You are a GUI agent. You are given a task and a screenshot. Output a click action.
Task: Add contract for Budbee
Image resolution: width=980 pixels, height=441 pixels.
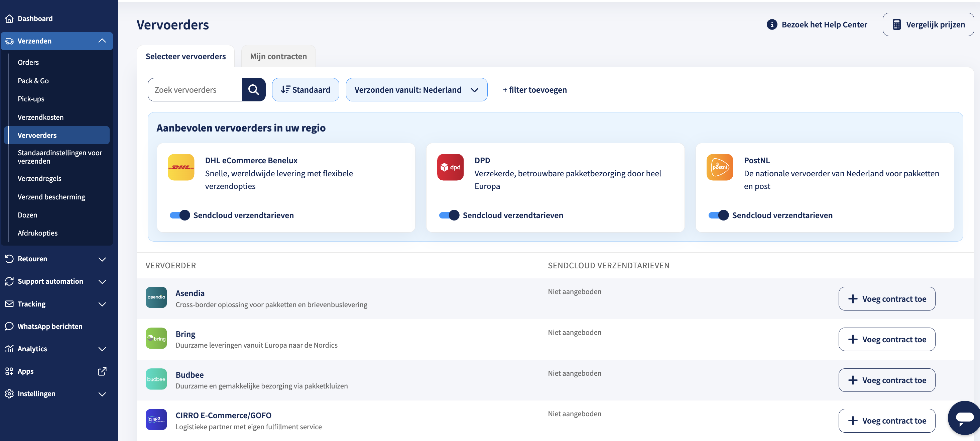pos(886,380)
